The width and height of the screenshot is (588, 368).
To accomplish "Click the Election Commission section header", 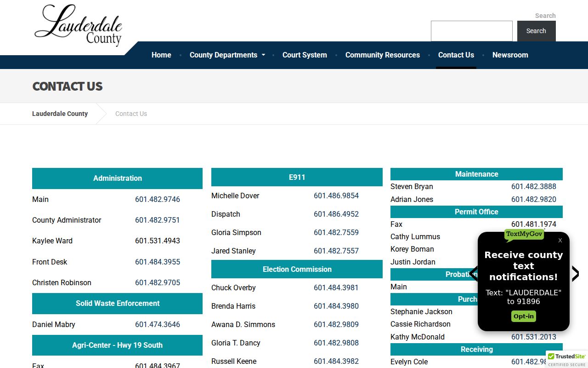I will click(x=297, y=269).
